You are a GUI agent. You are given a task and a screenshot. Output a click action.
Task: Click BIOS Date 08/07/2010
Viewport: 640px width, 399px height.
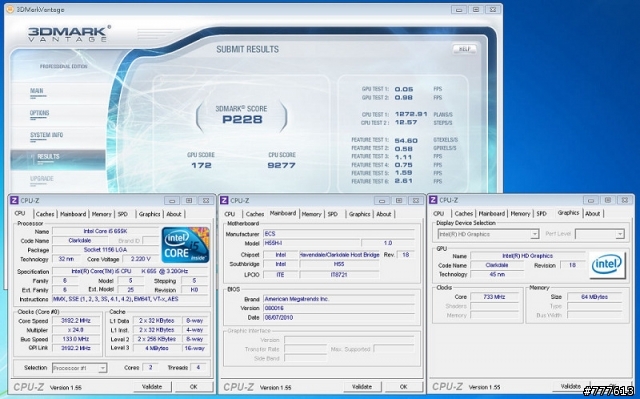(x=339, y=317)
